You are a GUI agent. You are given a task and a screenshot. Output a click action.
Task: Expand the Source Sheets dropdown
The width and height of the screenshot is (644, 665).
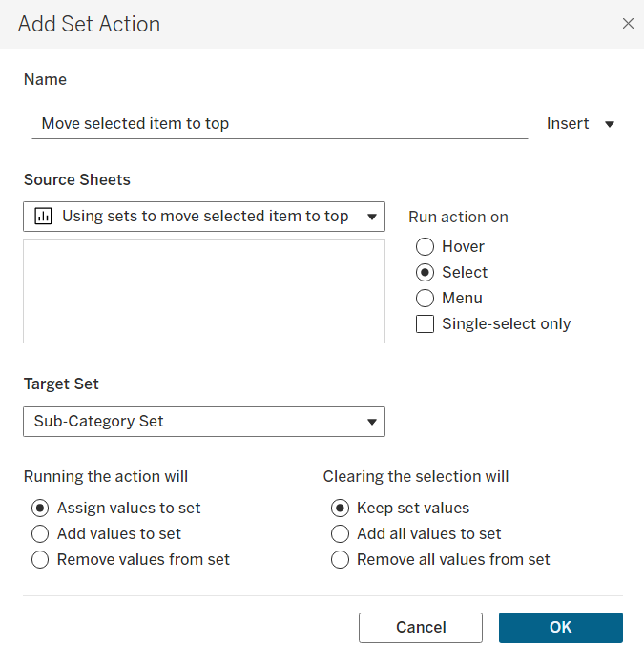point(372,217)
